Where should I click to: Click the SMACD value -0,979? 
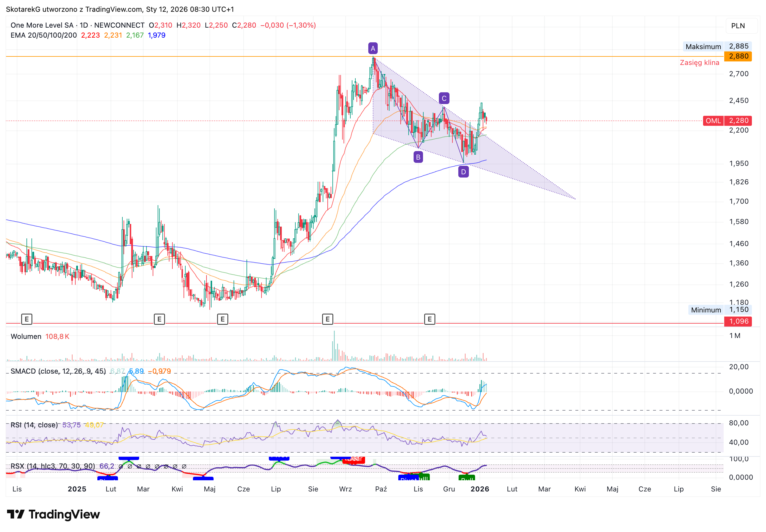[159, 371]
